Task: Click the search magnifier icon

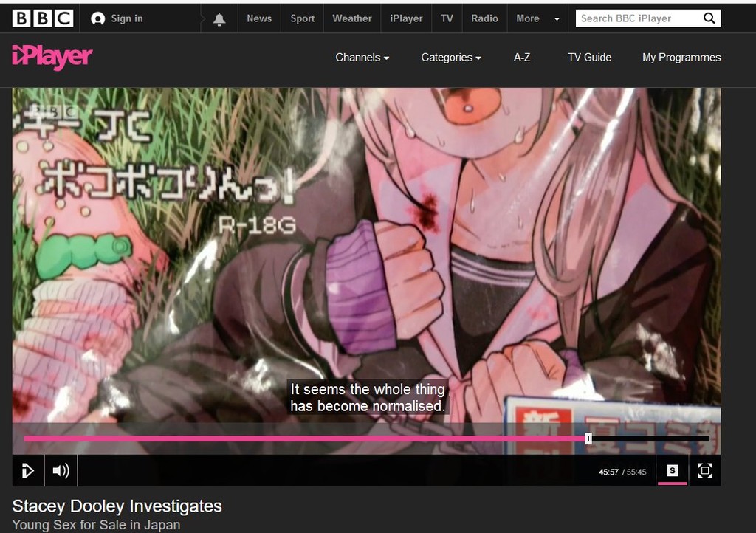Action: [709, 18]
